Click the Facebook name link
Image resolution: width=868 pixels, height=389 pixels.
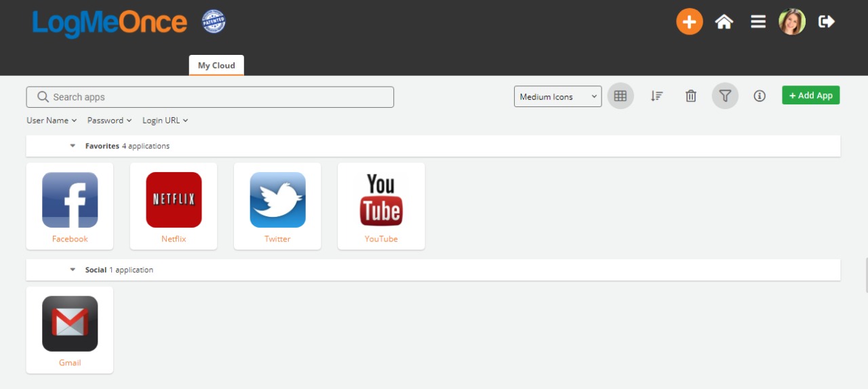(70, 239)
